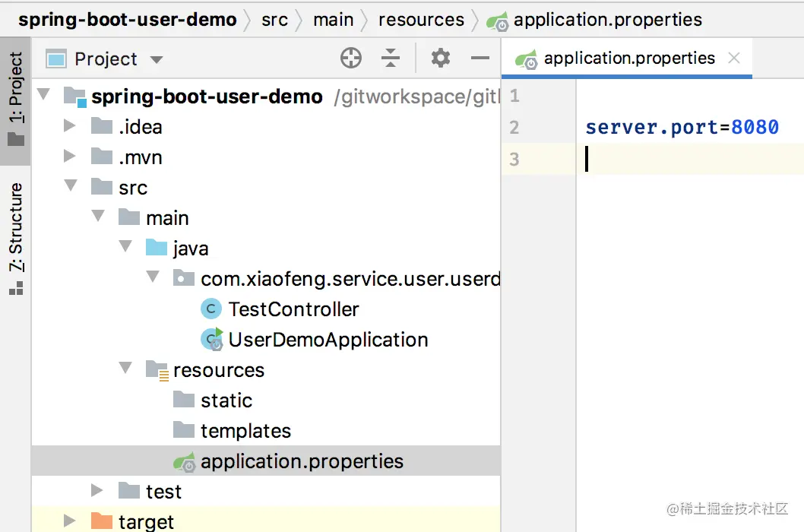Click the orange target folder icon
This screenshot has height=532, width=804.
coord(101,521)
